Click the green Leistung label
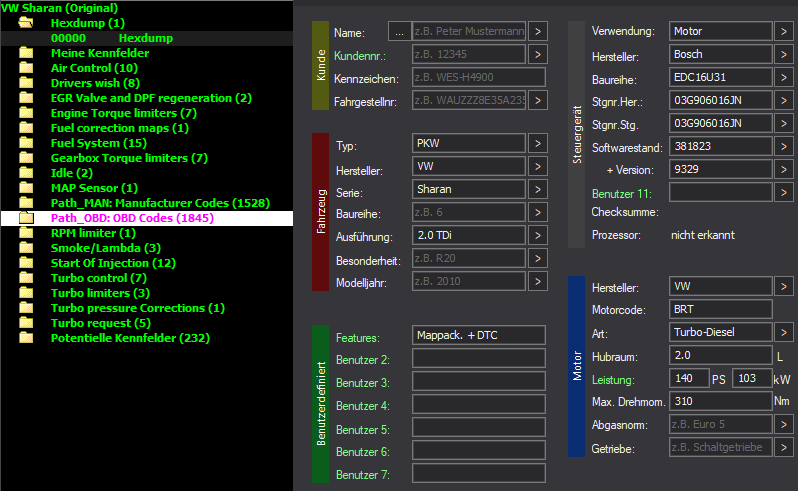 [x=613, y=380]
